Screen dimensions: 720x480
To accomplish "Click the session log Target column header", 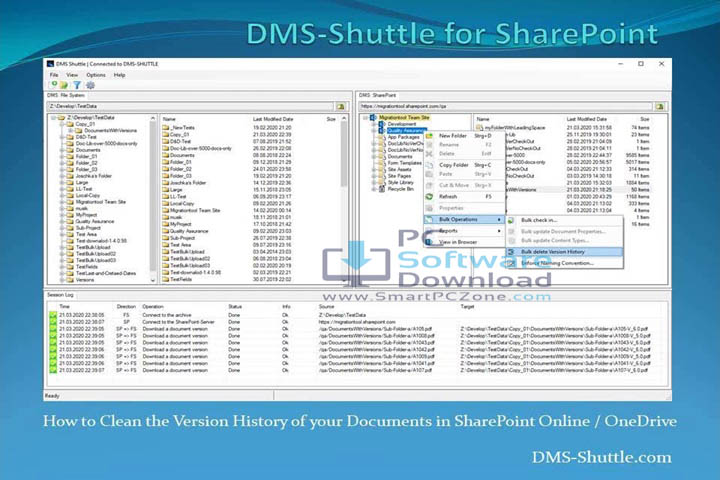I will [x=467, y=306].
